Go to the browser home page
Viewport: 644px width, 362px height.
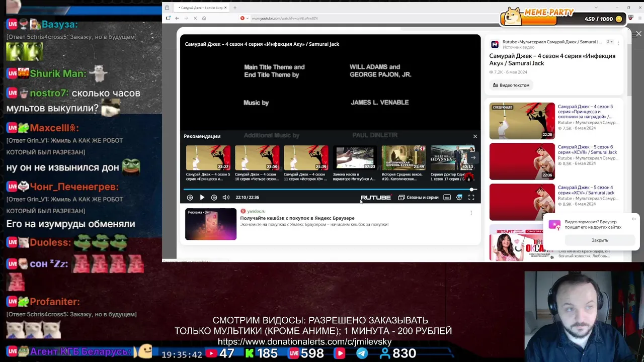204,18
